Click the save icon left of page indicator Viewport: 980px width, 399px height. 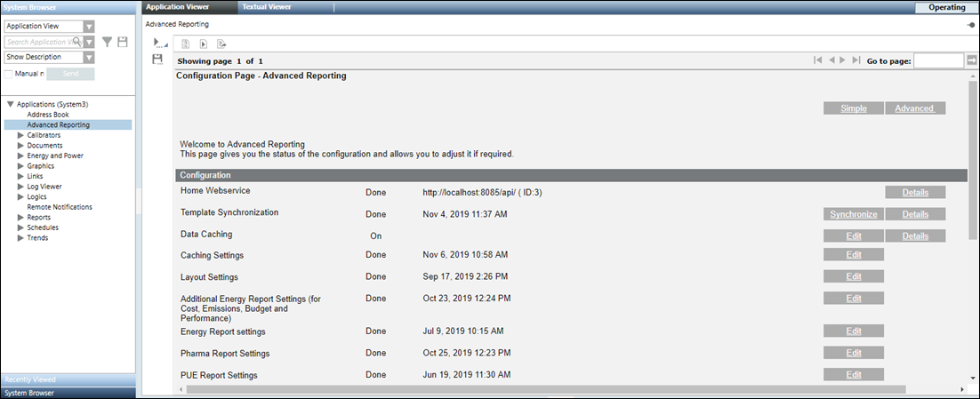coord(157,60)
